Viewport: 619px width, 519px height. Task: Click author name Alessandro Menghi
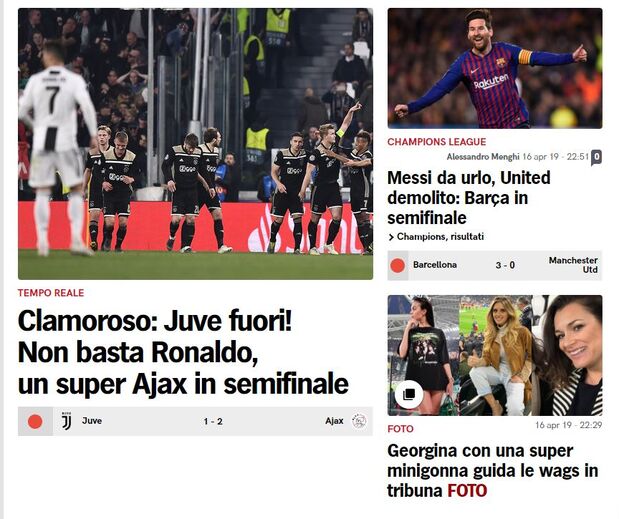click(483, 157)
